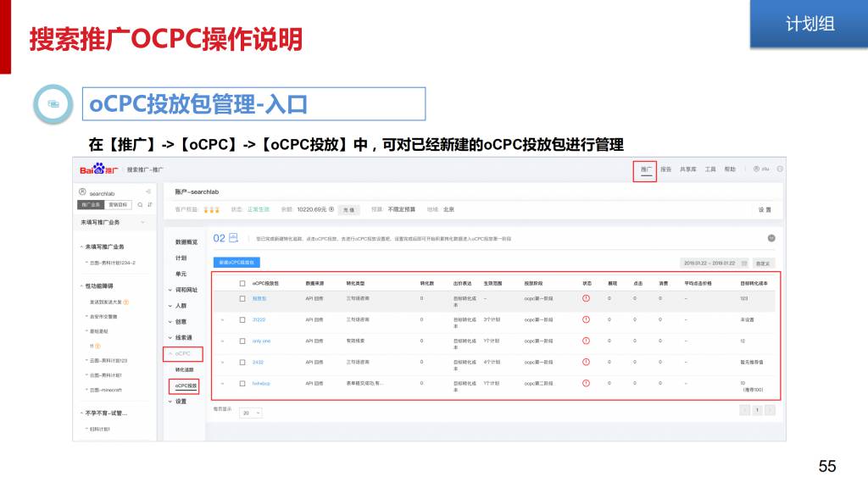
Task: Click the 设置 link in the account bar
Action: [765, 210]
